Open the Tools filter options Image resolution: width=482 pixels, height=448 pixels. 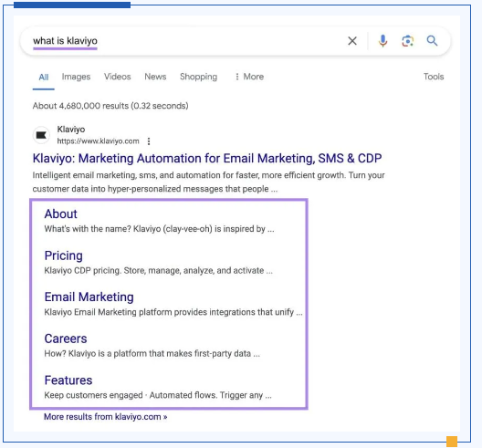tap(434, 77)
